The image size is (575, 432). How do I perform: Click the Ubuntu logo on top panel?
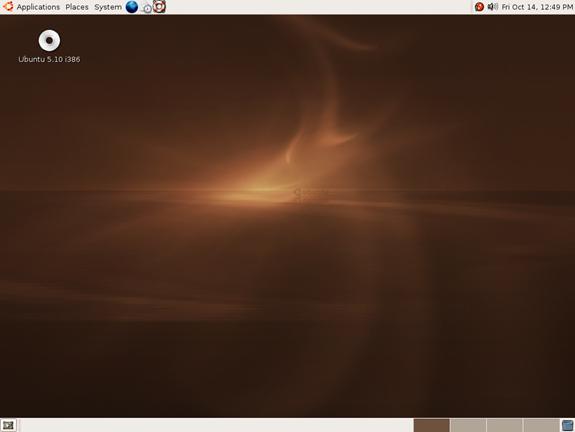[x=8, y=7]
